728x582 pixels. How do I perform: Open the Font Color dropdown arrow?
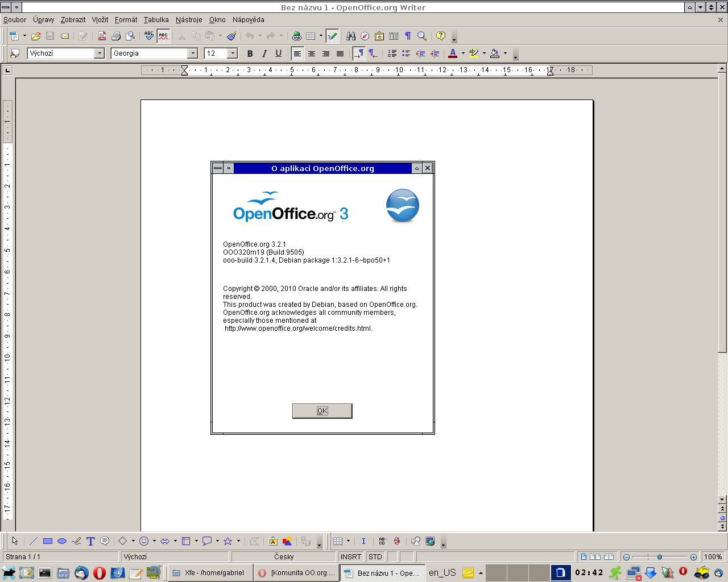463,53
